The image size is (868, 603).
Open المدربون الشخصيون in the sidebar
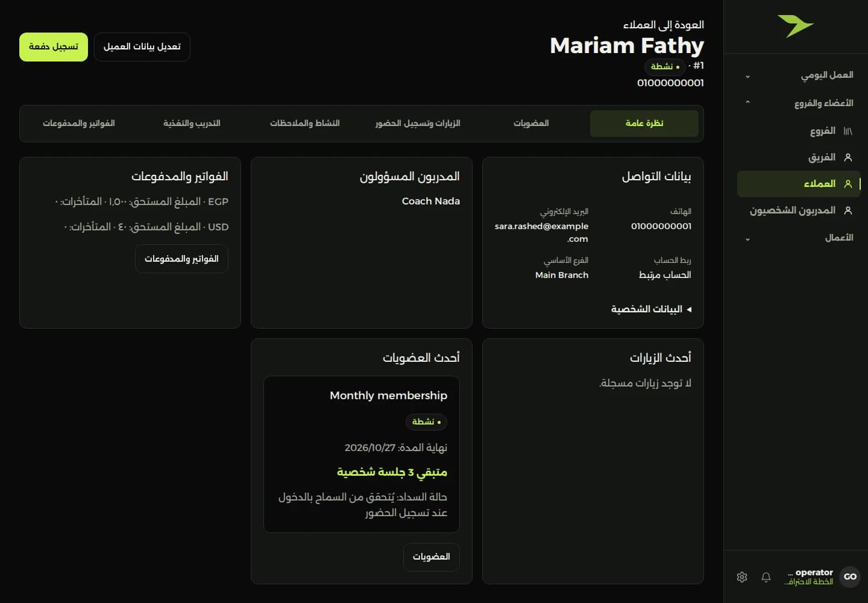pos(799,210)
